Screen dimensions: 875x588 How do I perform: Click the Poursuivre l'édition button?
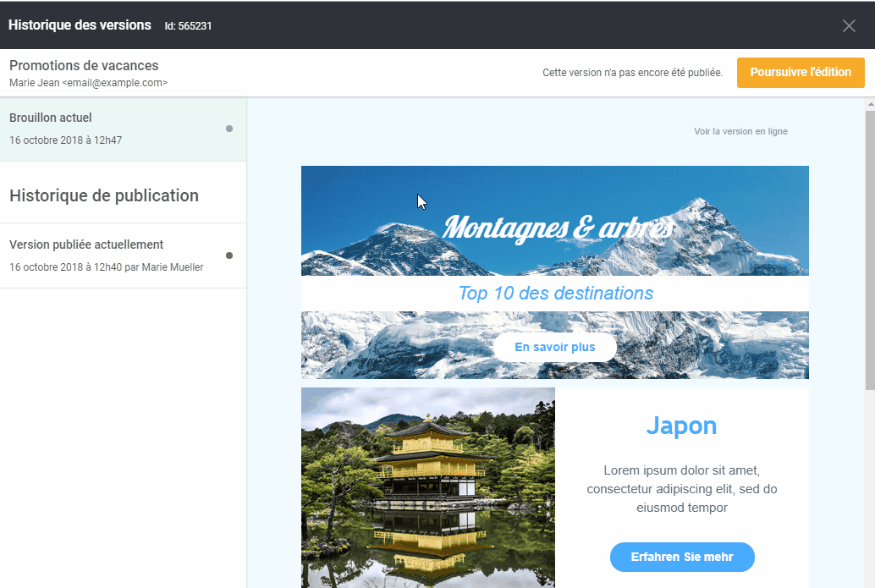[801, 73]
